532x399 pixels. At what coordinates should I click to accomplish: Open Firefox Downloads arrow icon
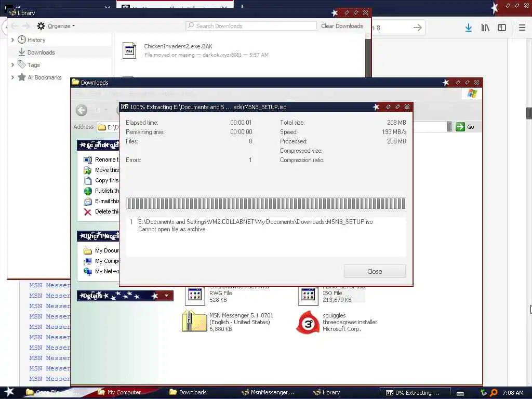pos(469,28)
